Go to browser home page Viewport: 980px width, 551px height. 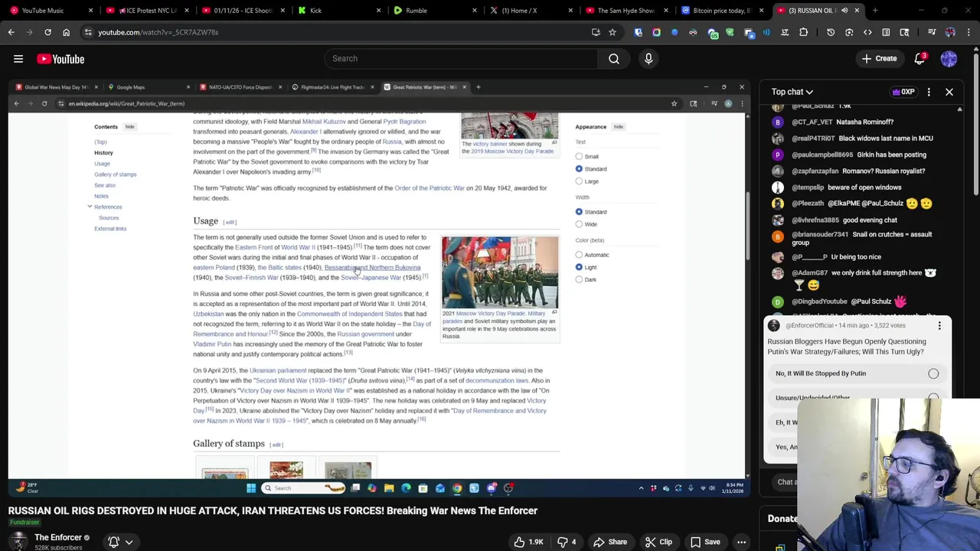66,32
